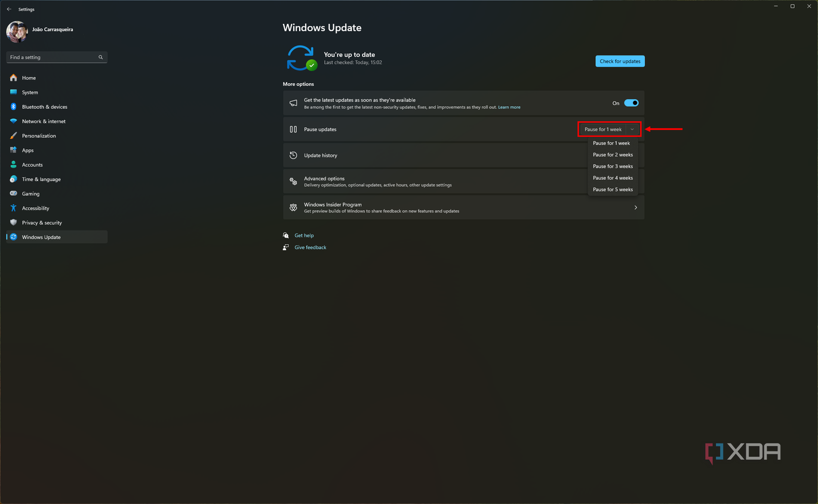Choose Pause for 4 weeks option
Image resolution: width=818 pixels, height=504 pixels.
click(x=613, y=178)
